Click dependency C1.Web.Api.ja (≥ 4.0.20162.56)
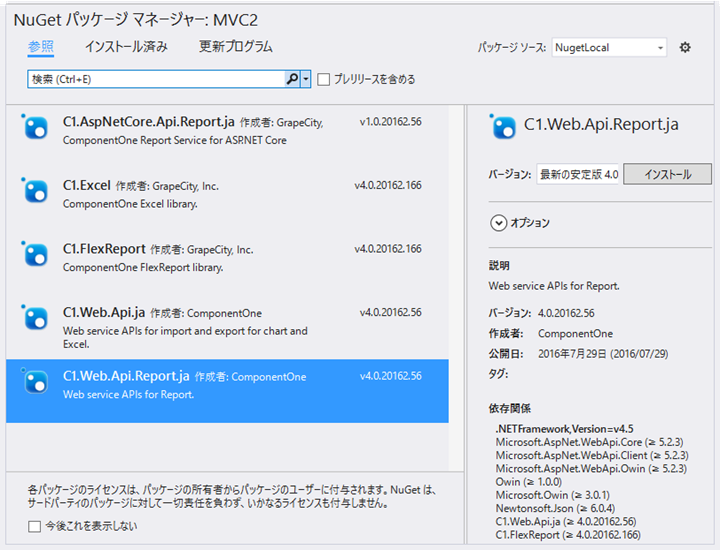Screen dimensions: 720x550 [566, 522]
